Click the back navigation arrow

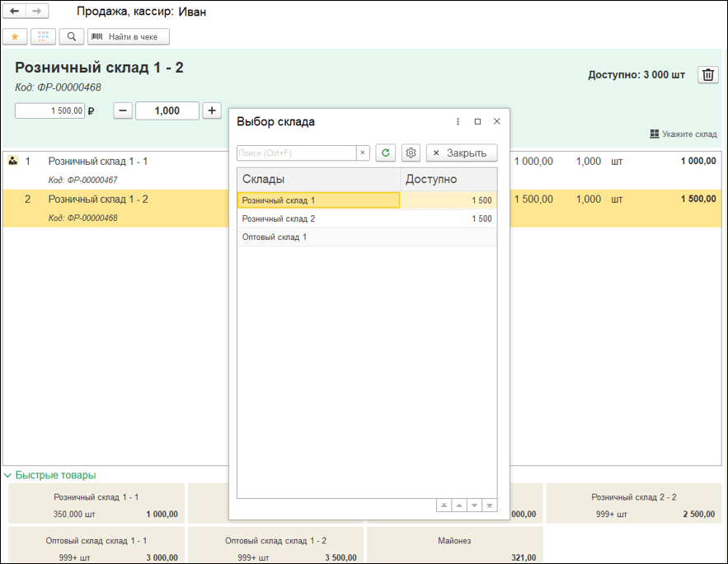click(x=15, y=12)
